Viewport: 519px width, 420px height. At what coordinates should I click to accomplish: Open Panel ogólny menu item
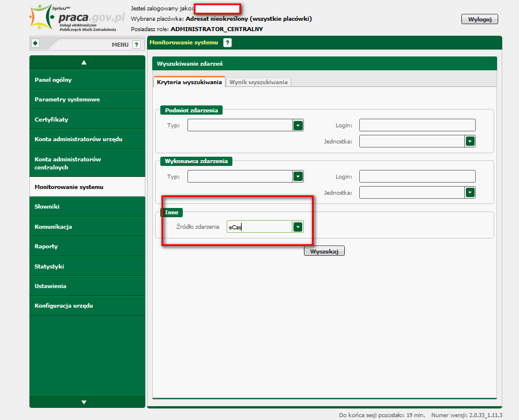pyautogui.click(x=88, y=80)
